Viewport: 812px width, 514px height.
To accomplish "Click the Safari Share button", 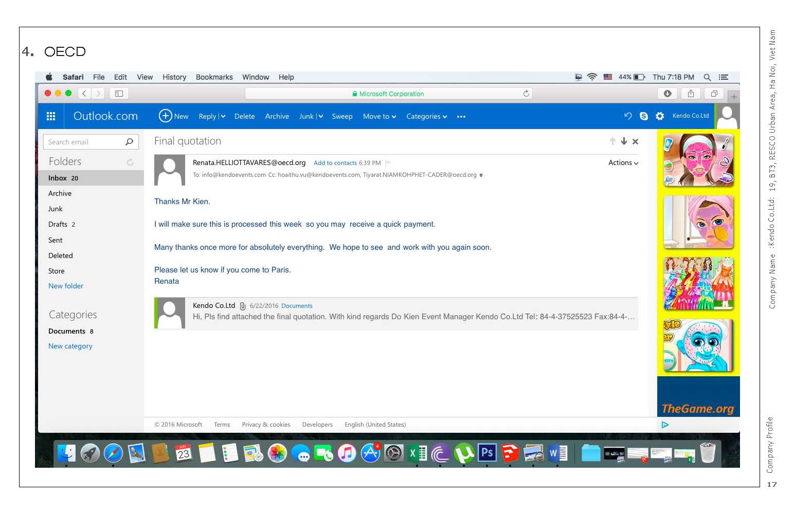I will point(691,94).
